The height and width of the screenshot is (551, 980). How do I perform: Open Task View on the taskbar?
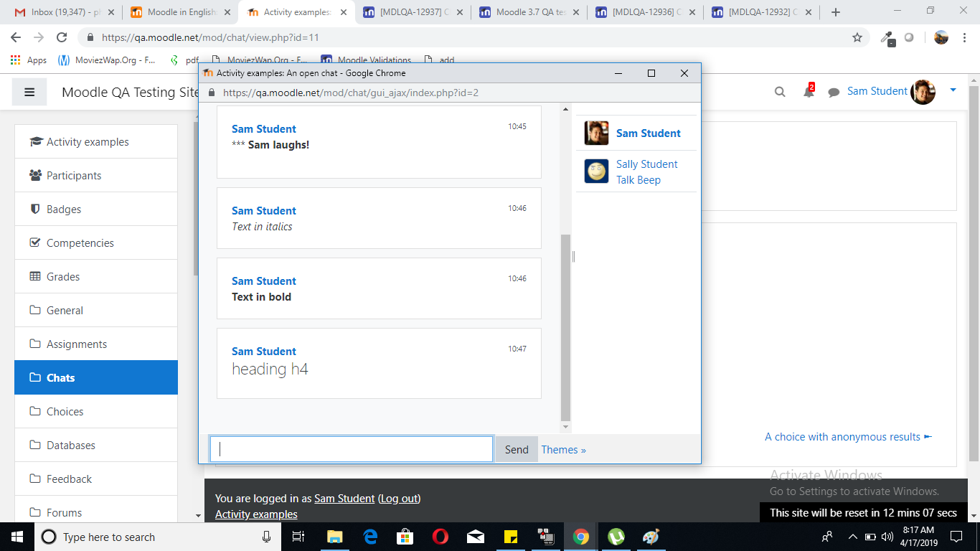298,537
